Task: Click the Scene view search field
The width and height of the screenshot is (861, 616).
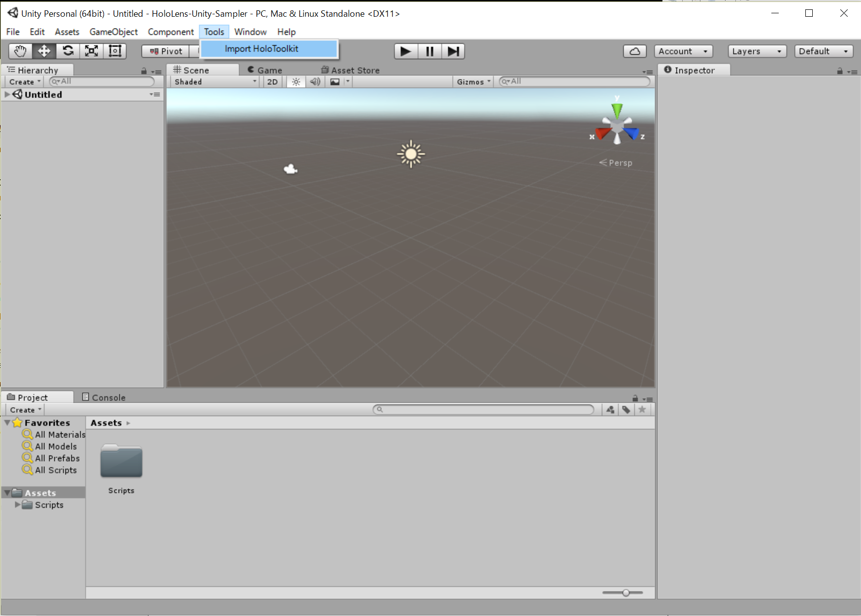Action: [574, 81]
